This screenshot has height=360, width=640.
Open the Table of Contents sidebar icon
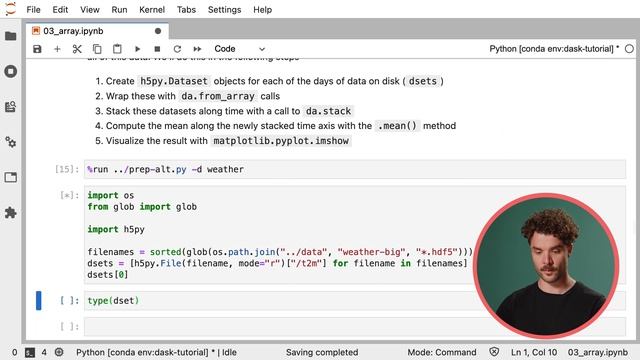(11, 107)
